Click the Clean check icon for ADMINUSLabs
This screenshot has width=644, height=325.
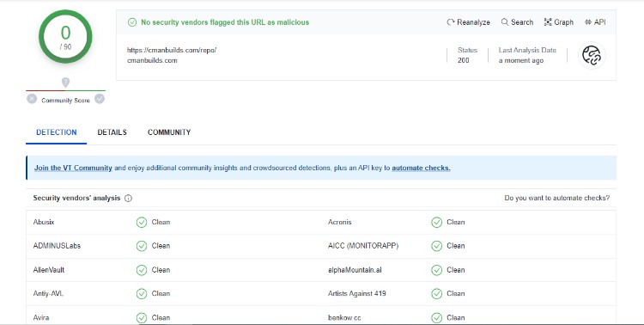click(x=142, y=246)
